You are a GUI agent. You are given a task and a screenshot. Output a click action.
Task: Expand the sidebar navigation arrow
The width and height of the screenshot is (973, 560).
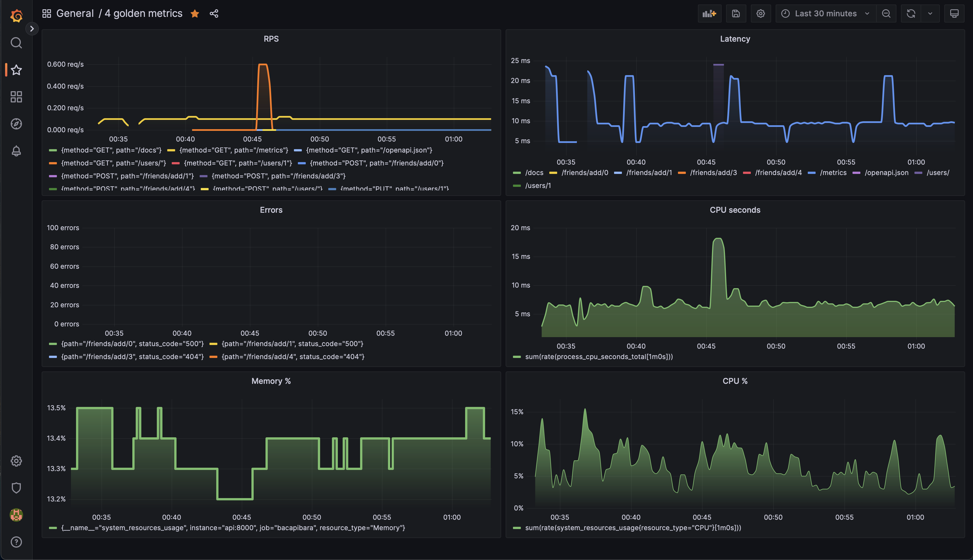(x=32, y=28)
